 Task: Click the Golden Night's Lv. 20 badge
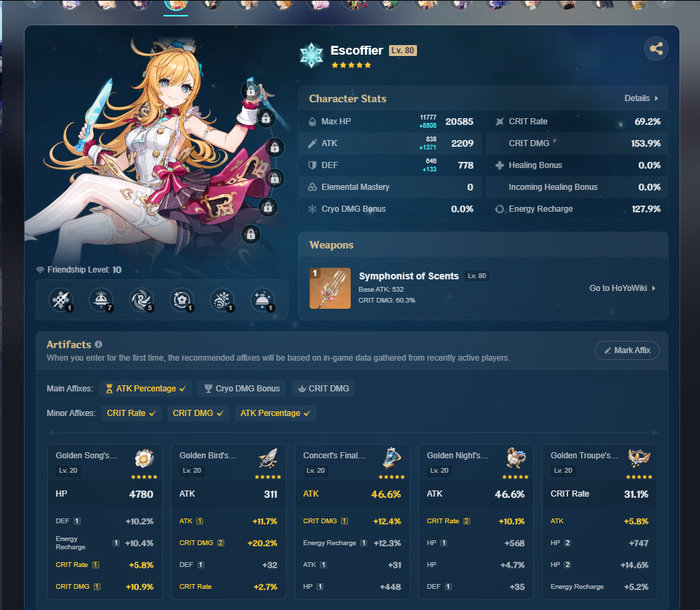point(440,471)
